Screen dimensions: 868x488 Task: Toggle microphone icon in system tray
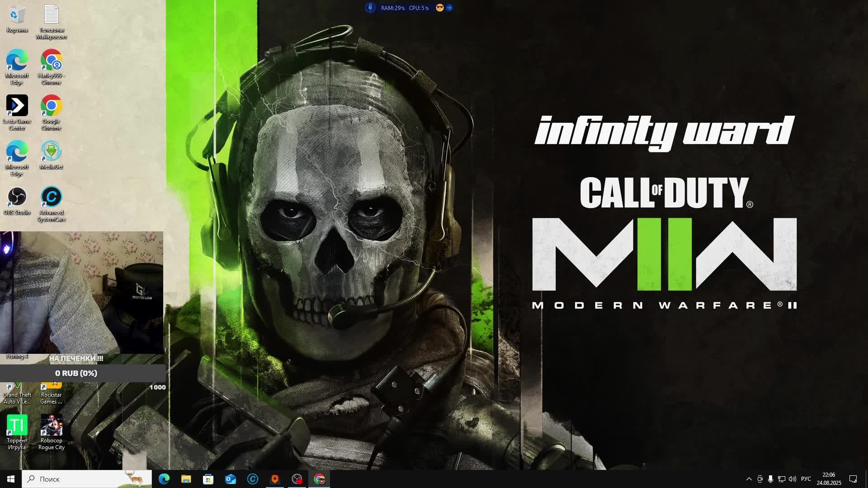pyautogui.click(x=770, y=479)
